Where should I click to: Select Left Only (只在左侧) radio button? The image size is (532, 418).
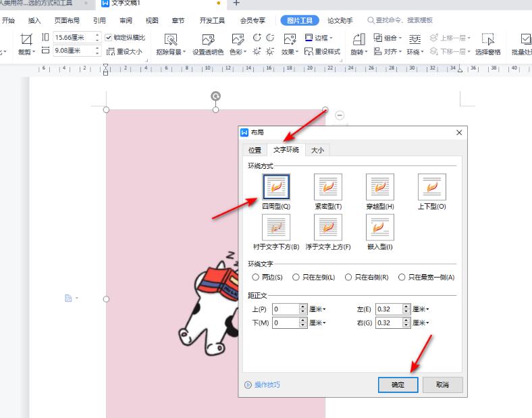click(296, 277)
